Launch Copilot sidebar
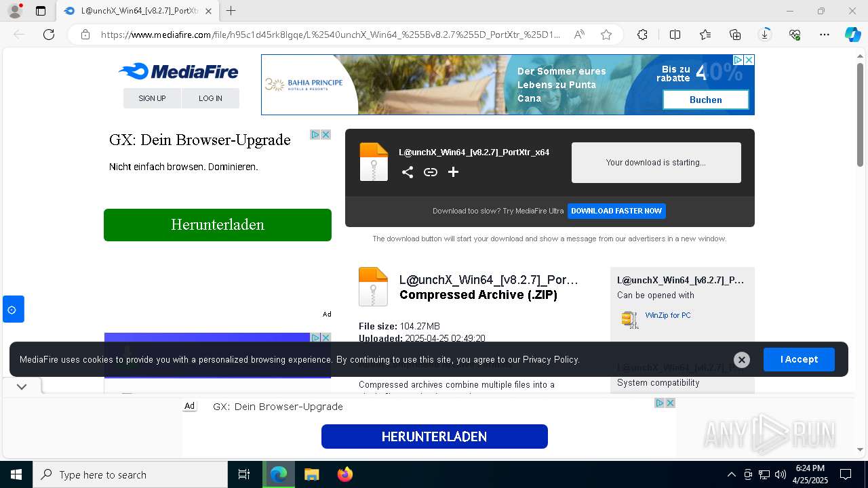This screenshot has height=488, width=868. tap(852, 35)
